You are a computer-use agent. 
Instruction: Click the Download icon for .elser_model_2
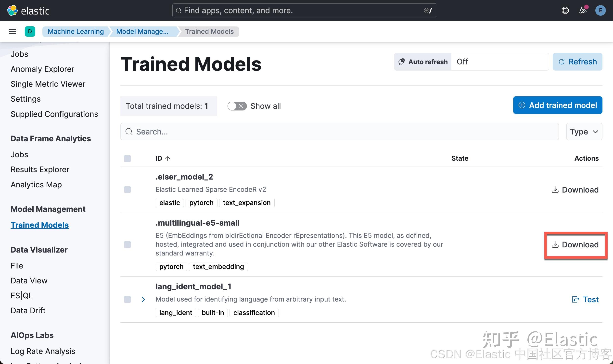(x=575, y=190)
